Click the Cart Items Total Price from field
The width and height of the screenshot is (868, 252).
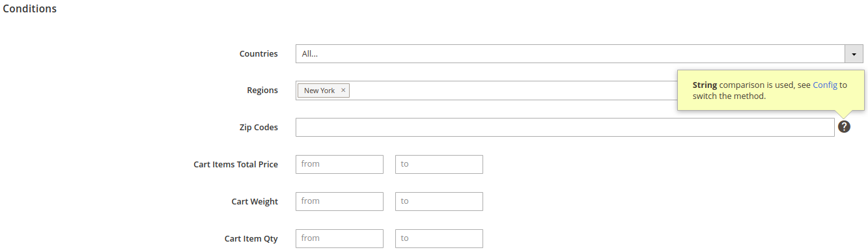[x=339, y=164]
